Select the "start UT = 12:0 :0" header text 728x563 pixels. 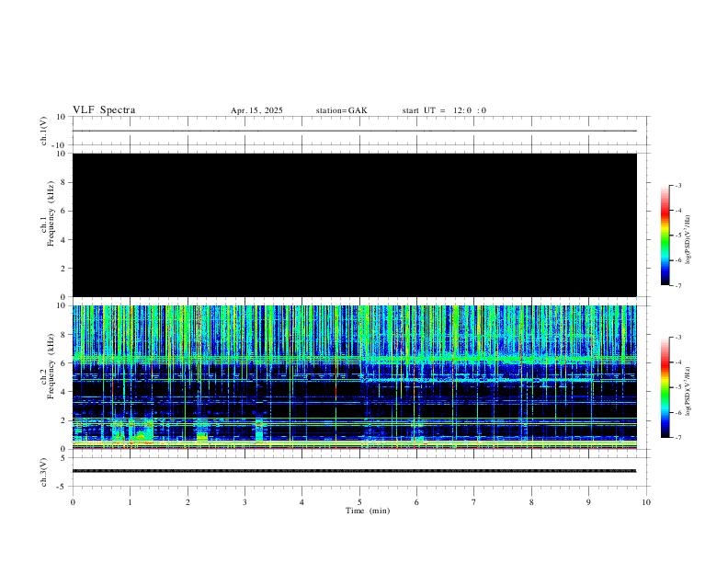444,110
